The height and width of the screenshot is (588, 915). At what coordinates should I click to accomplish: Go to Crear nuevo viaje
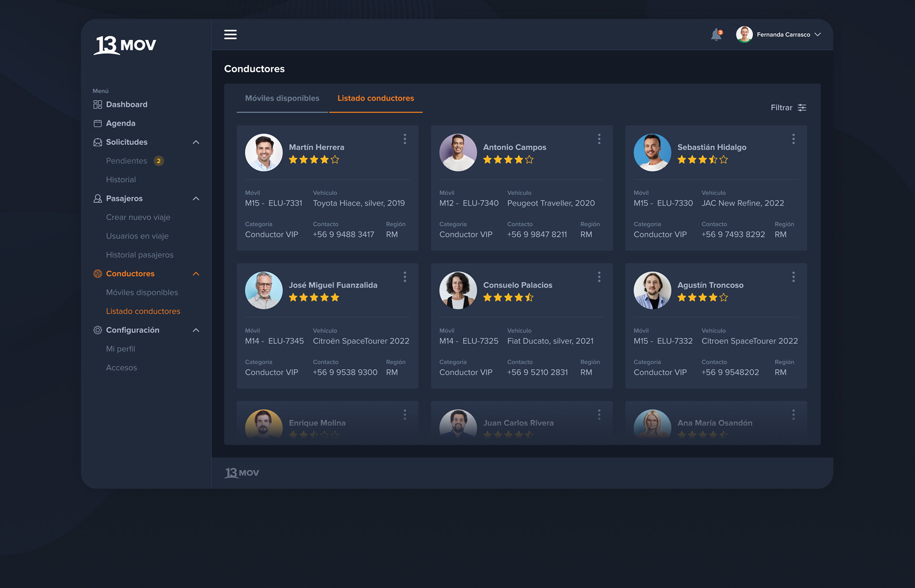(x=138, y=217)
